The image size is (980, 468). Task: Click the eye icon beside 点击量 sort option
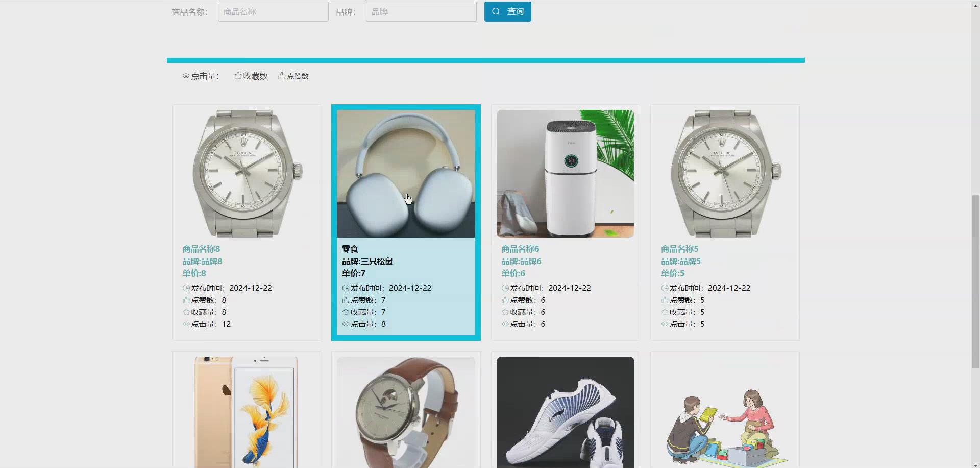click(x=186, y=76)
